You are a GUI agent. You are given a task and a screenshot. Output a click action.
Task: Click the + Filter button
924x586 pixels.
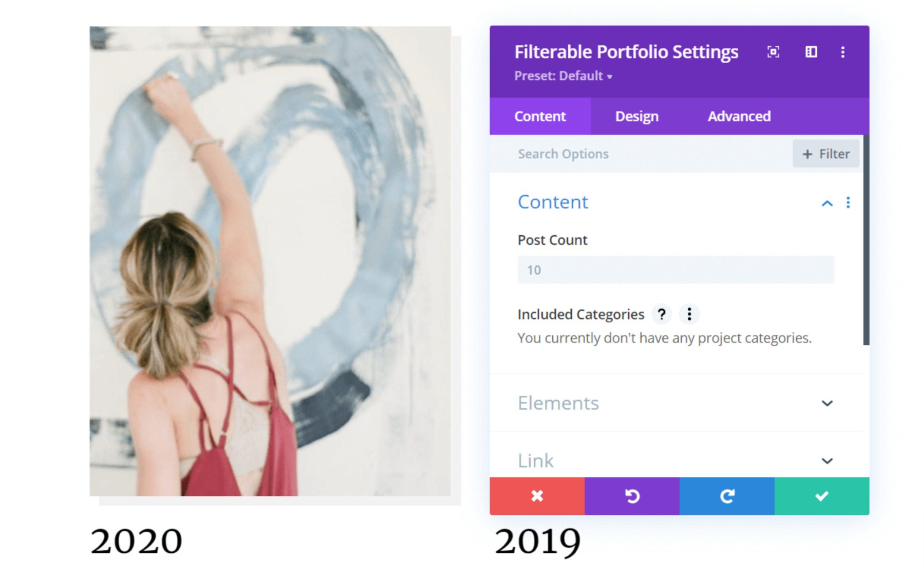click(826, 154)
